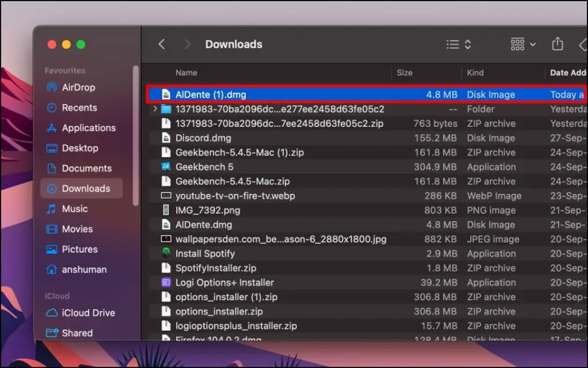Sort by the Name column header
This screenshot has height=368, width=588.
pyautogui.click(x=187, y=73)
